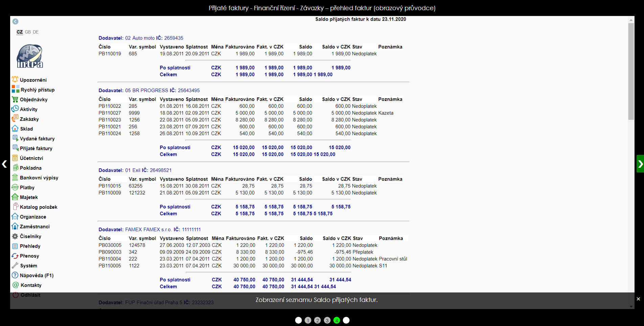Click the Intra logo

pyautogui.click(x=30, y=56)
